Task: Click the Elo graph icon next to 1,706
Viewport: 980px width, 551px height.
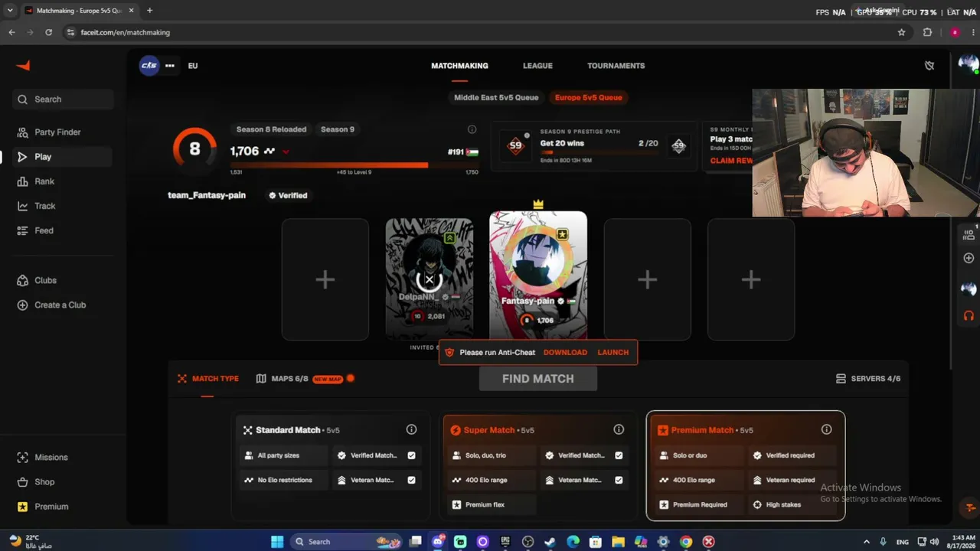Action: click(x=269, y=152)
